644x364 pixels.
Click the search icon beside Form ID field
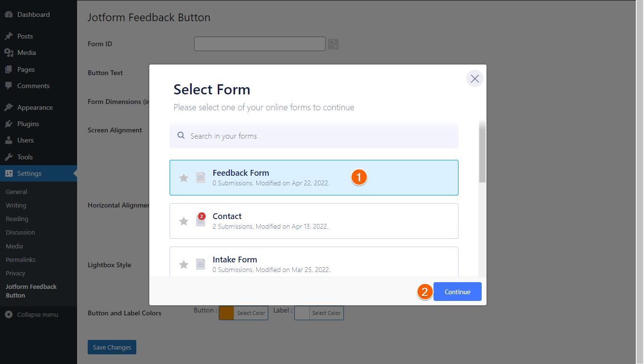333,44
